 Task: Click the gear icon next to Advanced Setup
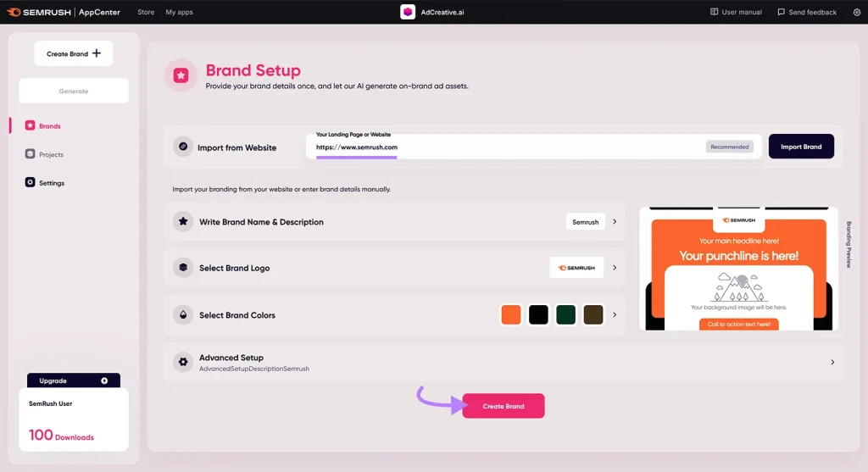coord(182,362)
